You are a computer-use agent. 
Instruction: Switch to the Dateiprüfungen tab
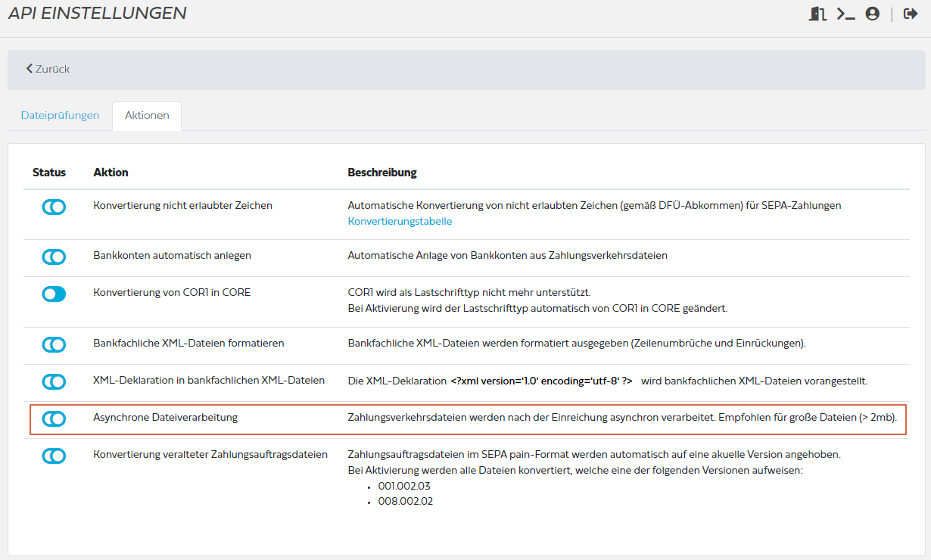pos(60,116)
